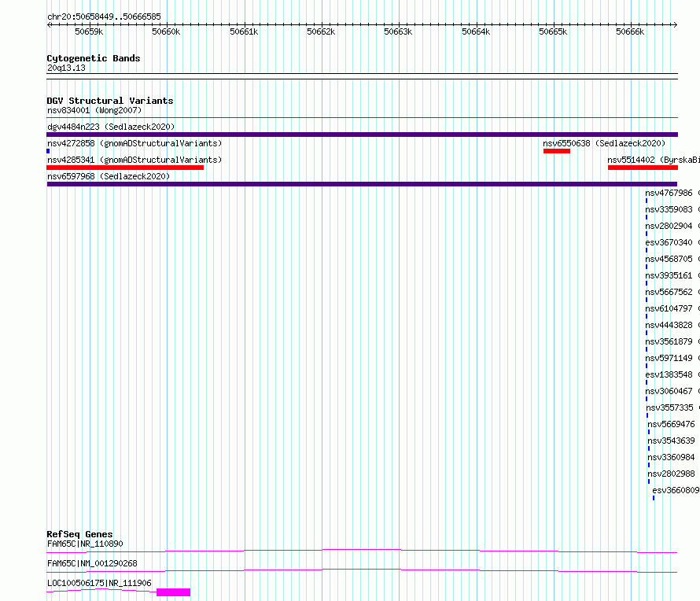This screenshot has width=700, height=601.
Task: Click the nsv3561879 variant label
Action: click(x=672, y=341)
